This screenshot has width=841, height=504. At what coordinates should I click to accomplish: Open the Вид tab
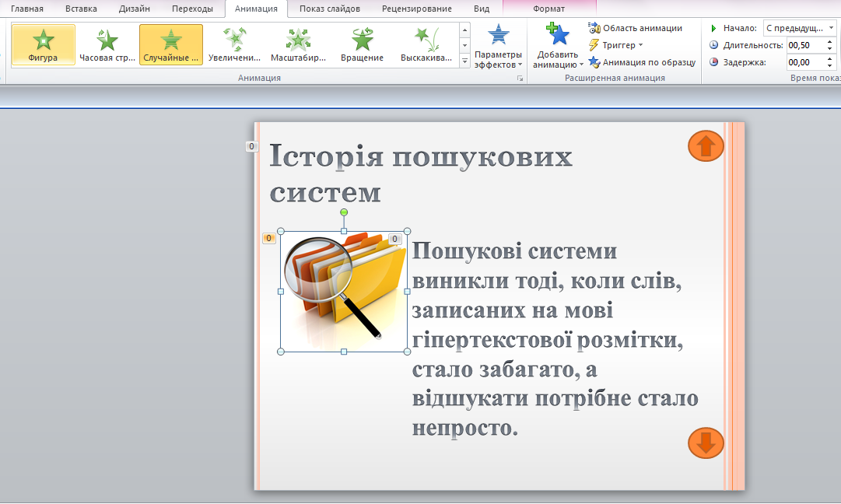(482, 9)
